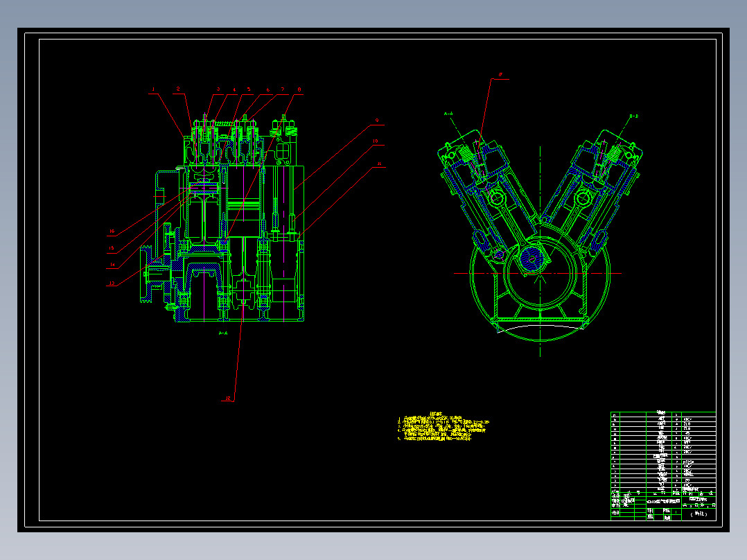Click part callout number 9
Image resolution: width=747 pixels, height=560 pixels.
click(377, 120)
